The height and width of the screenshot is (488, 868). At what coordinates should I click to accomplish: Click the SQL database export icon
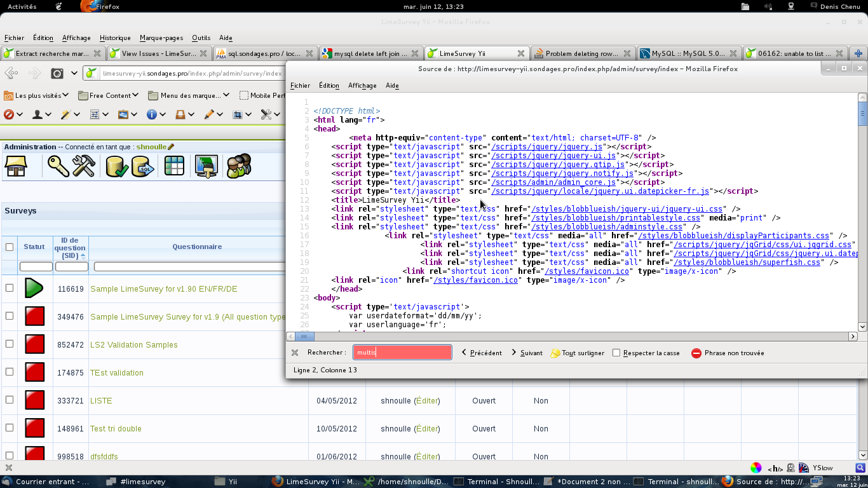click(x=143, y=166)
